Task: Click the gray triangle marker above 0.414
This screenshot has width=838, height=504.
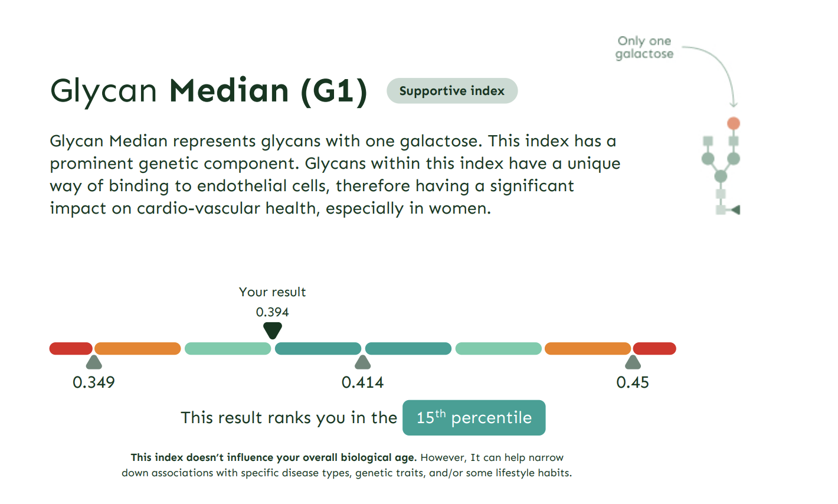Action: pyautogui.click(x=363, y=362)
